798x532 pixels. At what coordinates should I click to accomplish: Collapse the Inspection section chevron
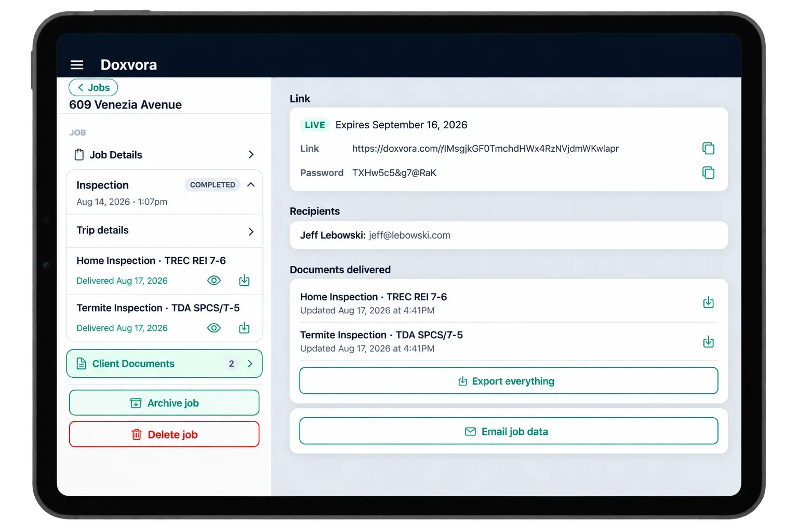coord(251,185)
